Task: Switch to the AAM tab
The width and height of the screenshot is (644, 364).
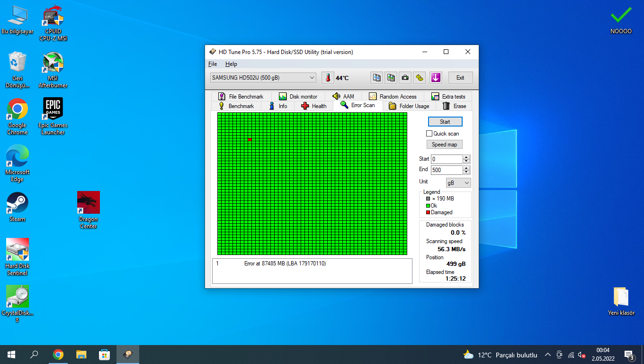Action: pos(343,96)
